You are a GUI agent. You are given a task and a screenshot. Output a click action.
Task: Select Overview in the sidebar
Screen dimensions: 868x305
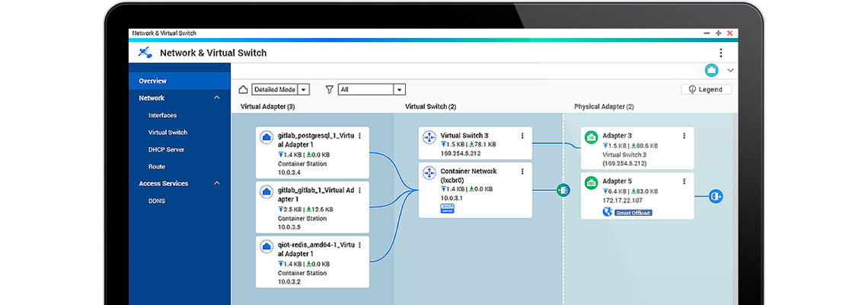click(153, 81)
